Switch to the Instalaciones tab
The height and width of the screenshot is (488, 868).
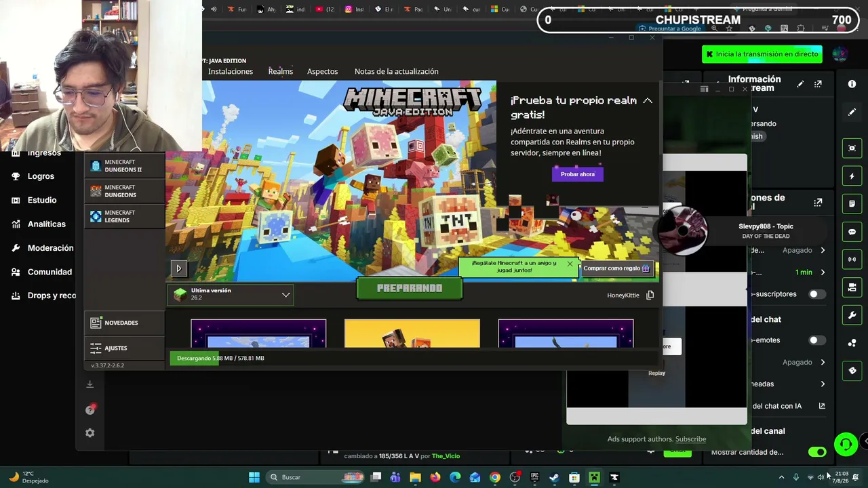point(231,71)
